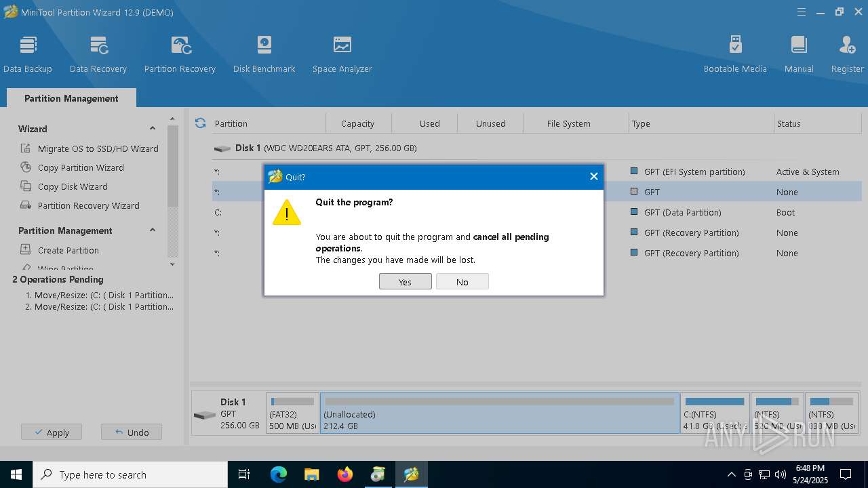
Task: Select second pending Move/Resize operation
Action: point(99,306)
